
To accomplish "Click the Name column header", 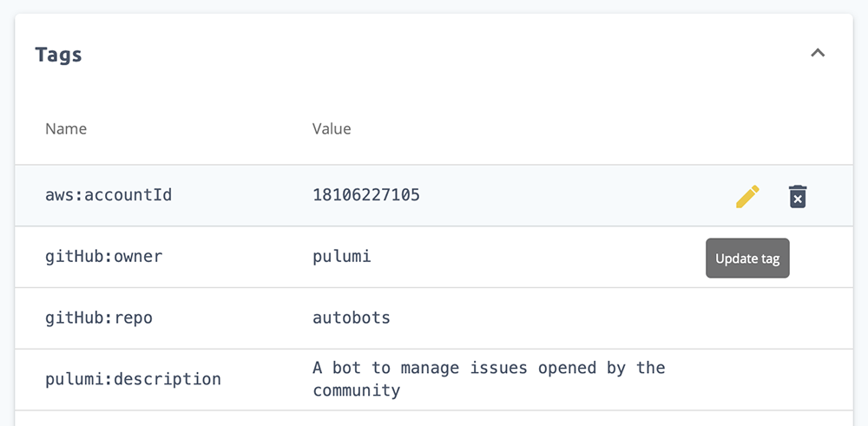I will [66, 128].
